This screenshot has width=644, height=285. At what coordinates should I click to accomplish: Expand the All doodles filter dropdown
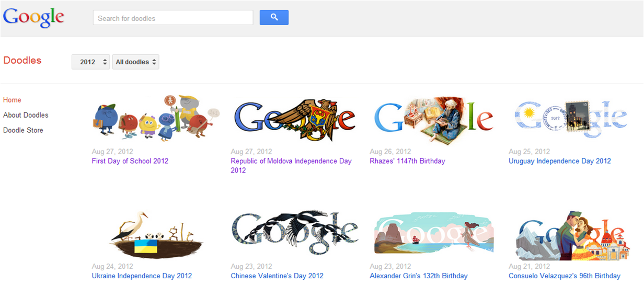point(136,62)
